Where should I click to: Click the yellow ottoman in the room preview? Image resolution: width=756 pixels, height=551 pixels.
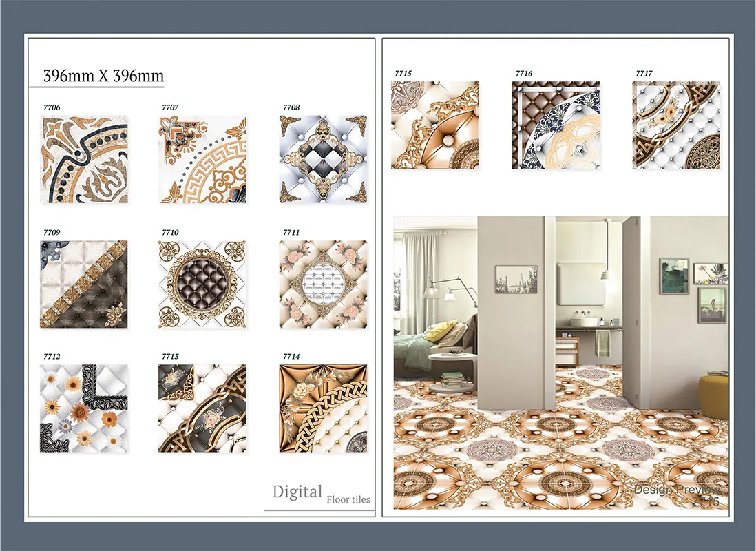pos(713,397)
